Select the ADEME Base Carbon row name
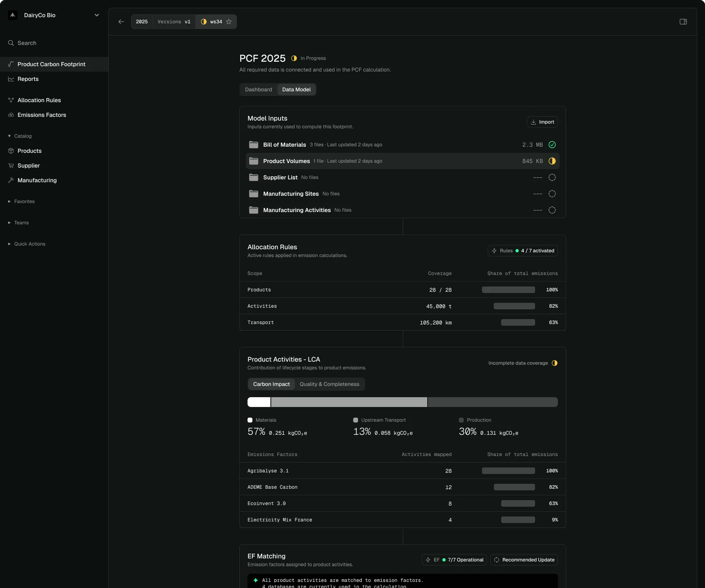 click(x=272, y=487)
